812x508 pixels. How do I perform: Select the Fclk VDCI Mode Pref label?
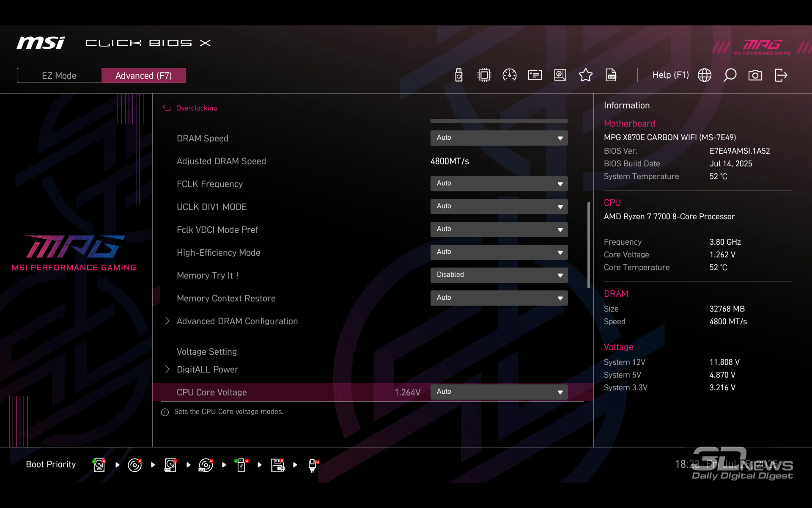217,230
